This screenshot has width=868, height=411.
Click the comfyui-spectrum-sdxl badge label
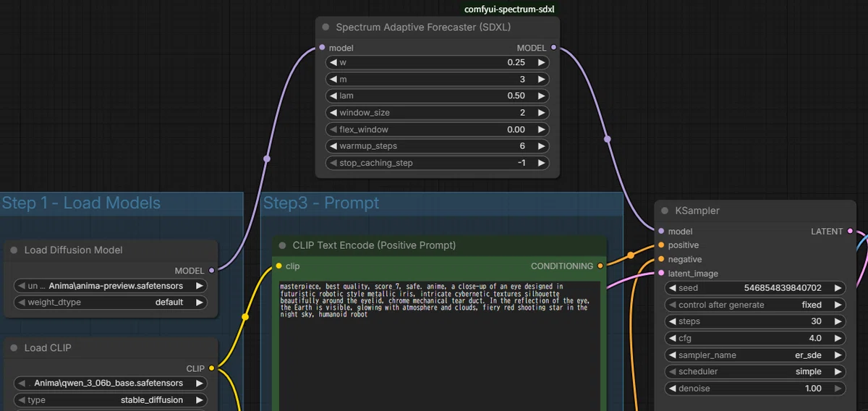[x=511, y=9]
